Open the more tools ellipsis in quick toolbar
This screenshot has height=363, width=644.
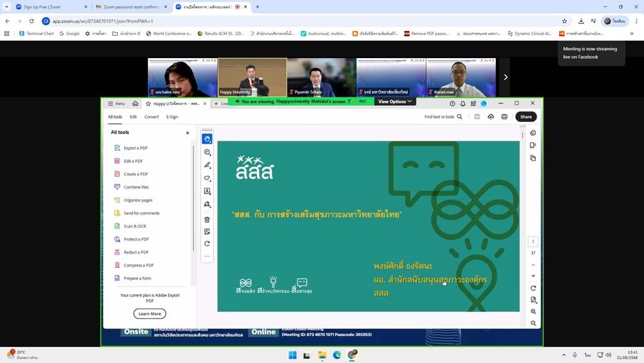(207, 256)
